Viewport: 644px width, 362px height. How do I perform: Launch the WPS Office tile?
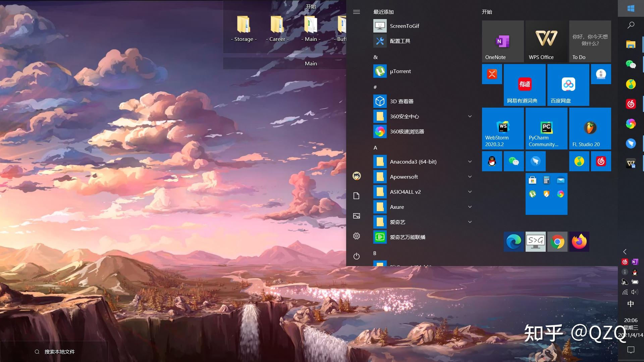pos(546,41)
